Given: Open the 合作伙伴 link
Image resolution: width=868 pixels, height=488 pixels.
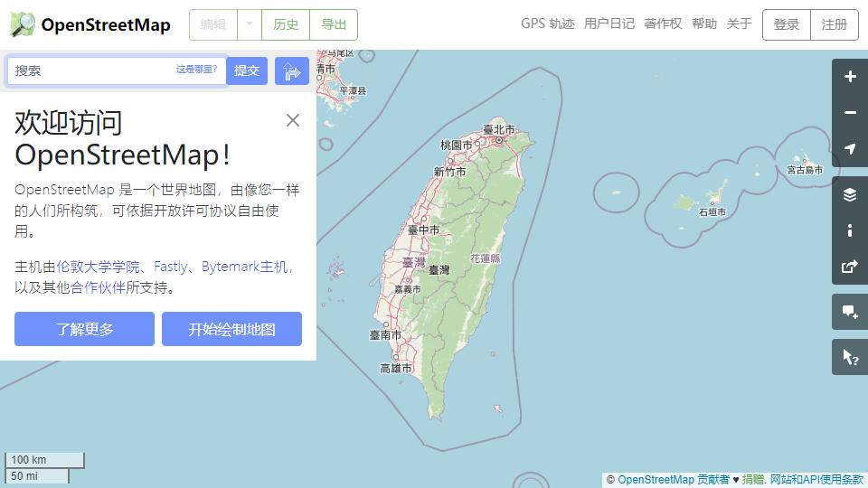Looking at the screenshot, I should point(98,287).
